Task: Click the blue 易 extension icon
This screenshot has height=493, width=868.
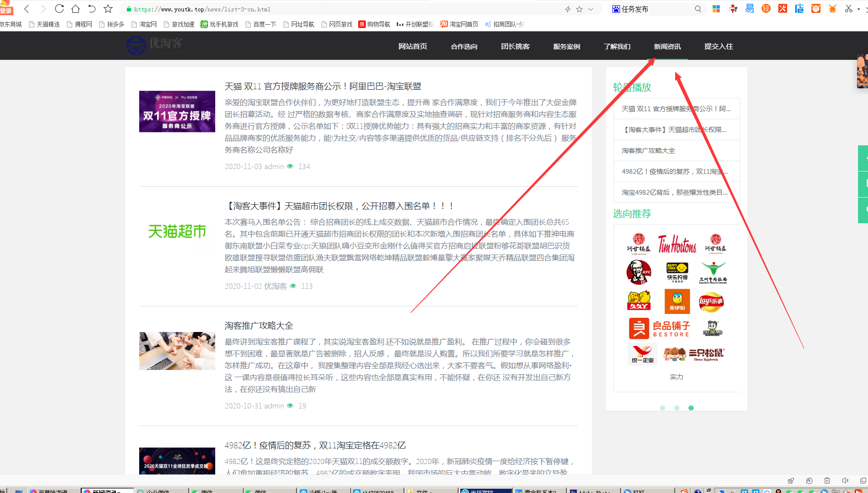Action: (750, 9)
